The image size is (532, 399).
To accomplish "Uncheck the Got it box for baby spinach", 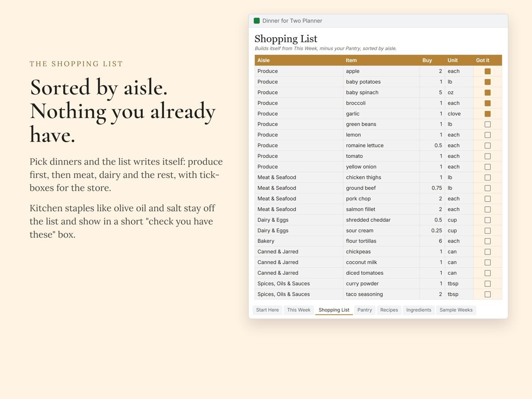I will pyautogui.click(x=488, y=93).
